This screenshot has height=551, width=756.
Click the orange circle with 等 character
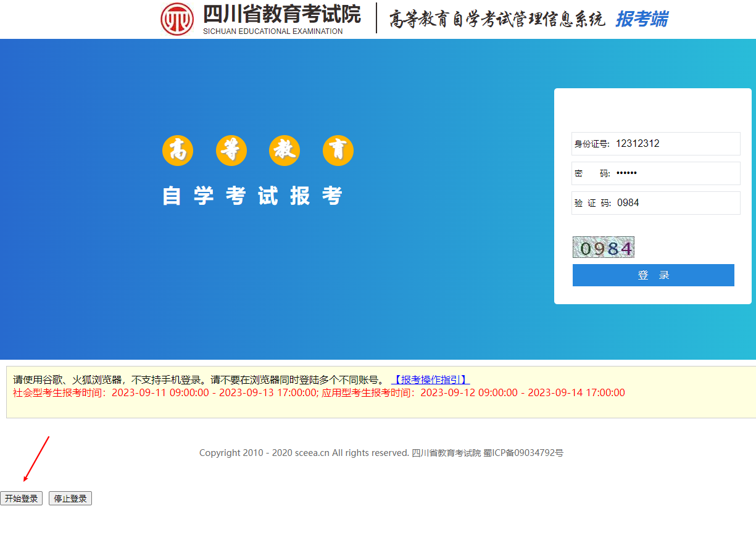click(231, 151)
